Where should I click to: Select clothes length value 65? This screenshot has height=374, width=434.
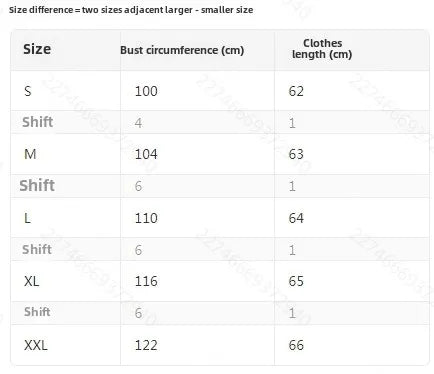click(296, 281)
